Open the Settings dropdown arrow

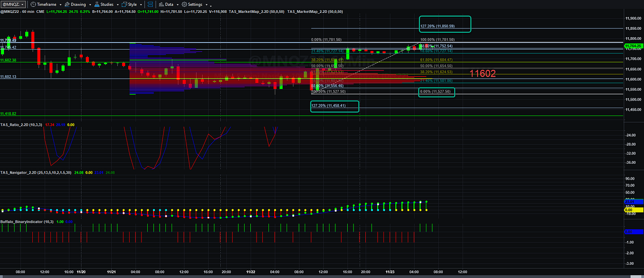point(206,4)
